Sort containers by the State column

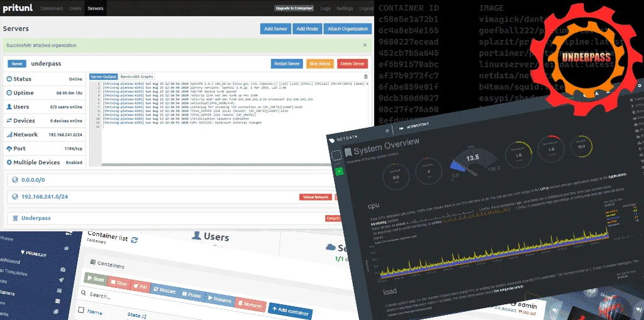[x=136, y=316]
